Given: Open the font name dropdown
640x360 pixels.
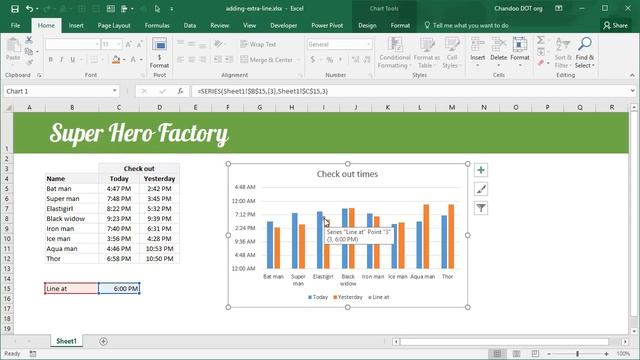Looking at the screenshot, I should pos(97,44).
